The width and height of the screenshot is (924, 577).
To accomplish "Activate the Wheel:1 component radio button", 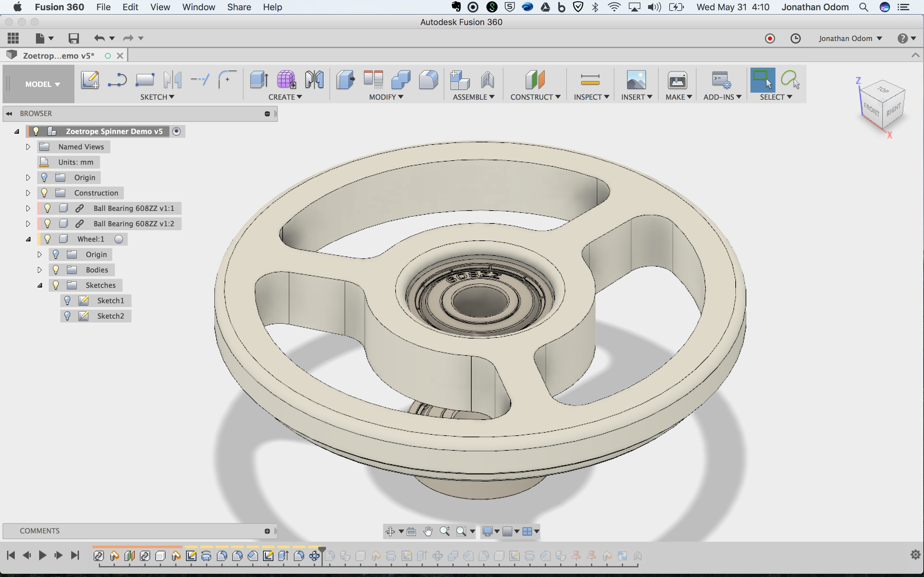I will (x=119, y=239).
